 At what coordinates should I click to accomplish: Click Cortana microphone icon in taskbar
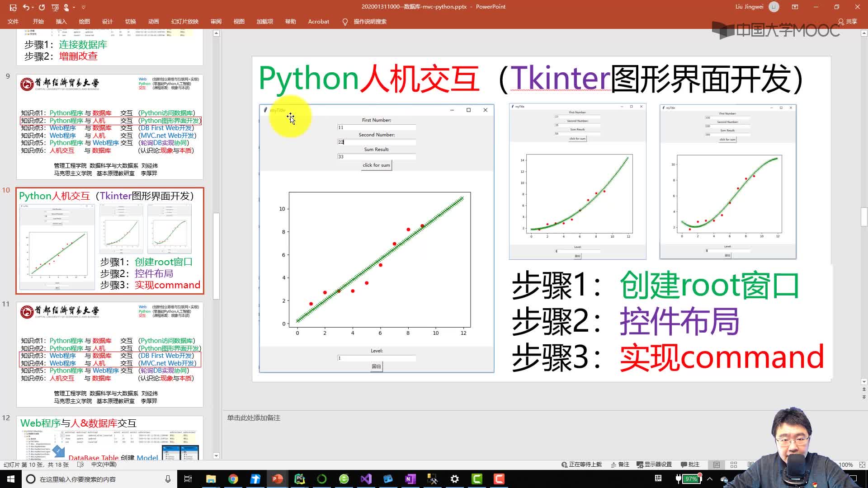(x=168, y=479)
